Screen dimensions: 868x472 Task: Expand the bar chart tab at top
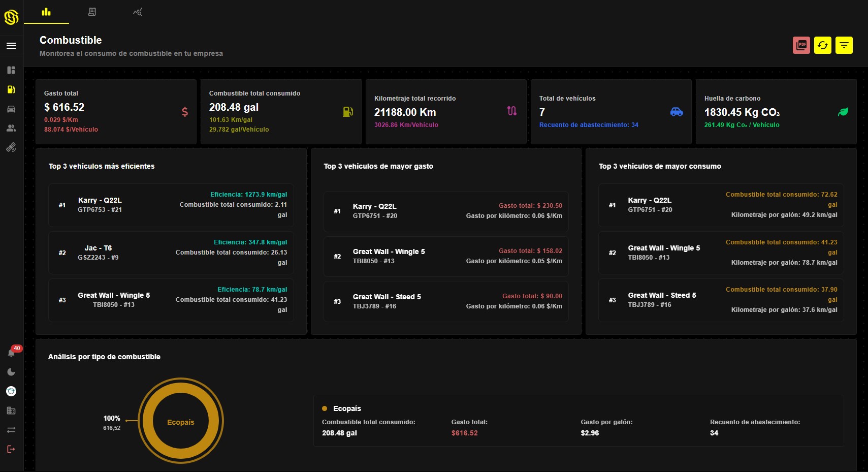click(x=46, y=11)
